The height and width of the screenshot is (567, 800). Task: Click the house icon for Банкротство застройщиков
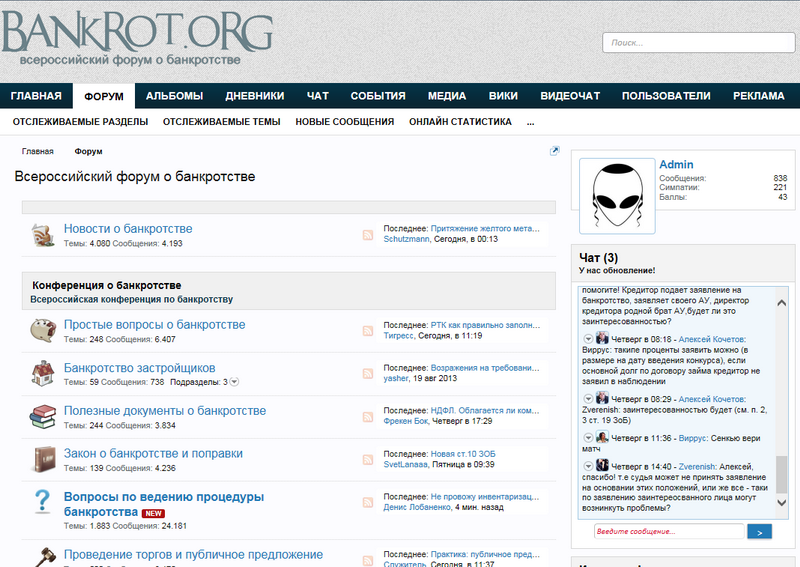(x=42, y=374)
